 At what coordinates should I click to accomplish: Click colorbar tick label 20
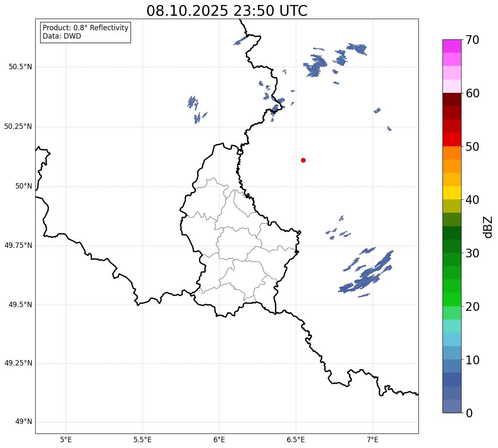tap(472, 307)
